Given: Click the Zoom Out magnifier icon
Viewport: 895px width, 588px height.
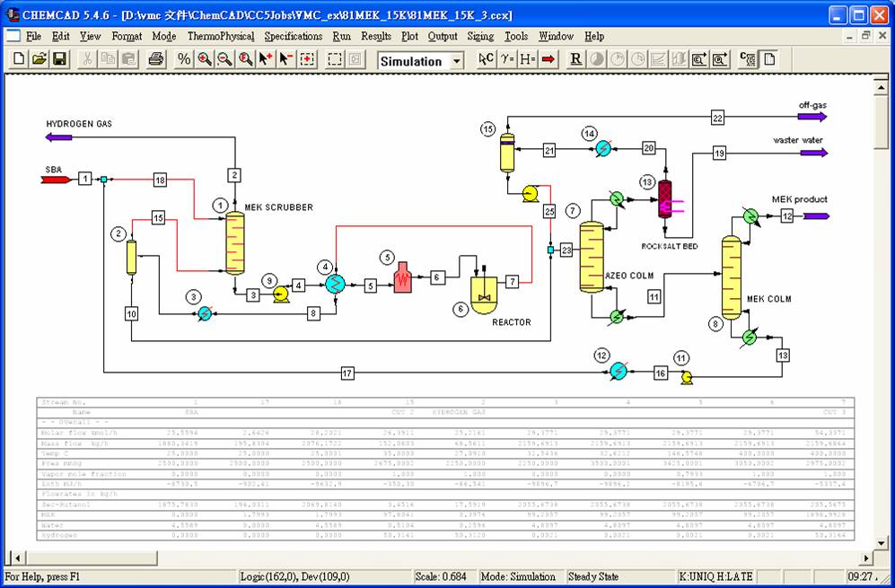Looking at the screenshot, I should [225, 59].
